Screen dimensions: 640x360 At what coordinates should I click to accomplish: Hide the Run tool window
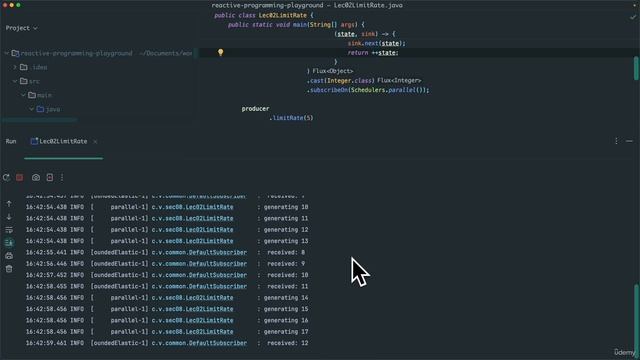point(629,141)
